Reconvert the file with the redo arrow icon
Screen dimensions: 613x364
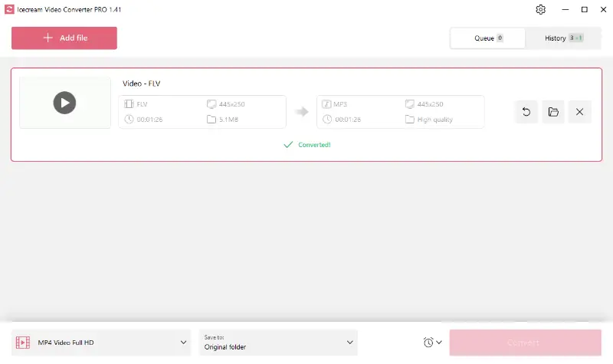[526, 112]
